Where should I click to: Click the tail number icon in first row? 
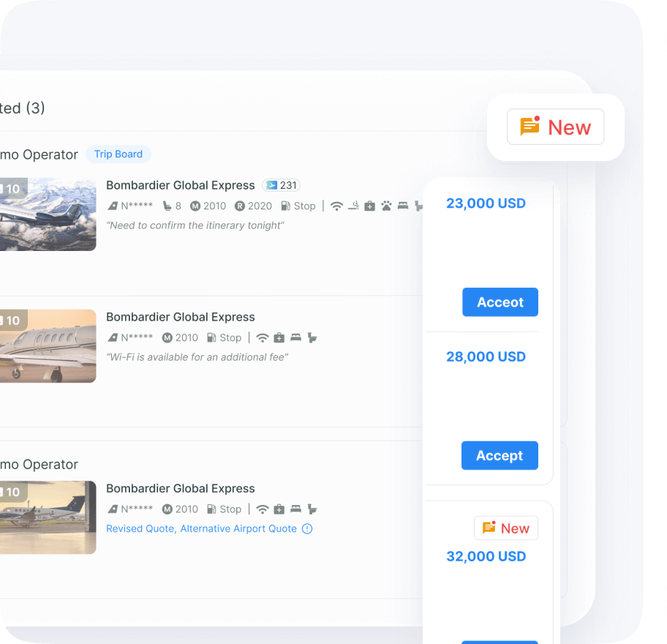113,206
